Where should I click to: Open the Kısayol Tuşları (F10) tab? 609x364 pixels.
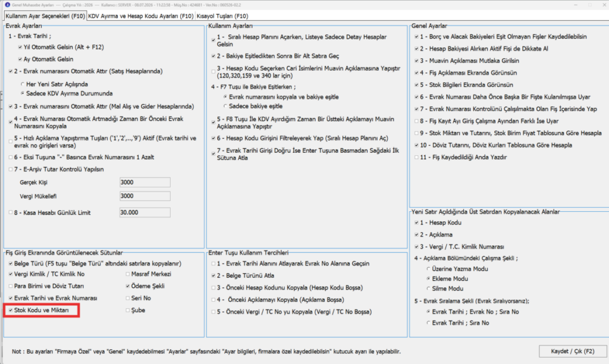(x=222, y=16)
